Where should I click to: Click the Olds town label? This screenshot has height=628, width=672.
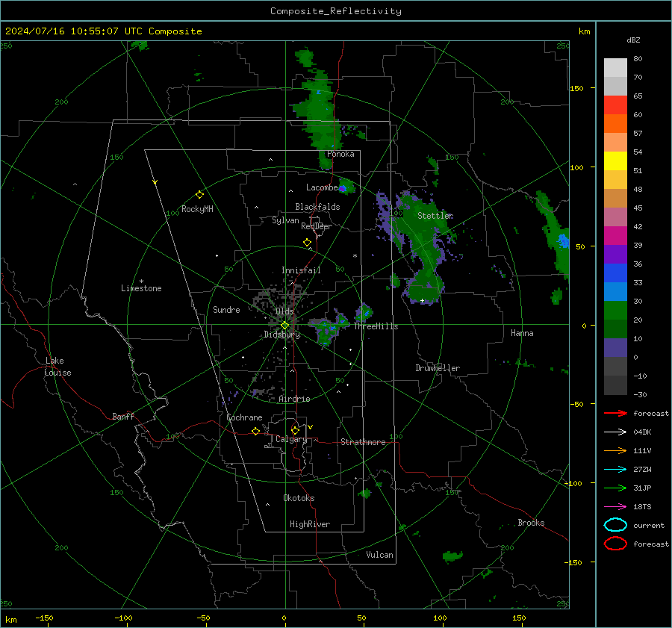point(284,311)
